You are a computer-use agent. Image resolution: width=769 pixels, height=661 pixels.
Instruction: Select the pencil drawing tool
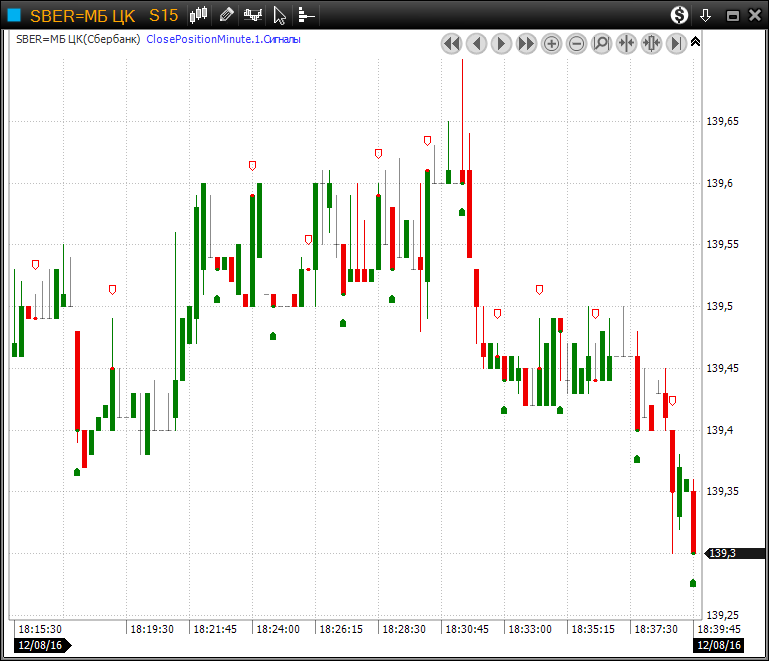tap(227, 15)
